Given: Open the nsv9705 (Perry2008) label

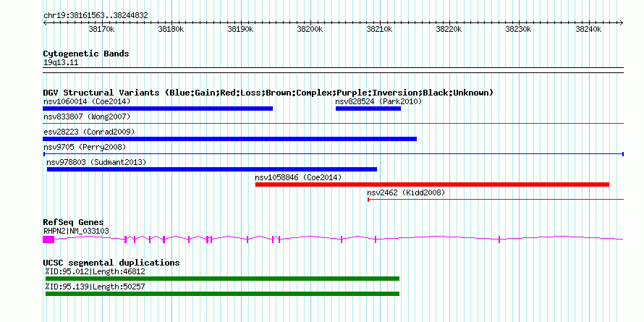Looking at the screenshot, I should tap(85, 147).
